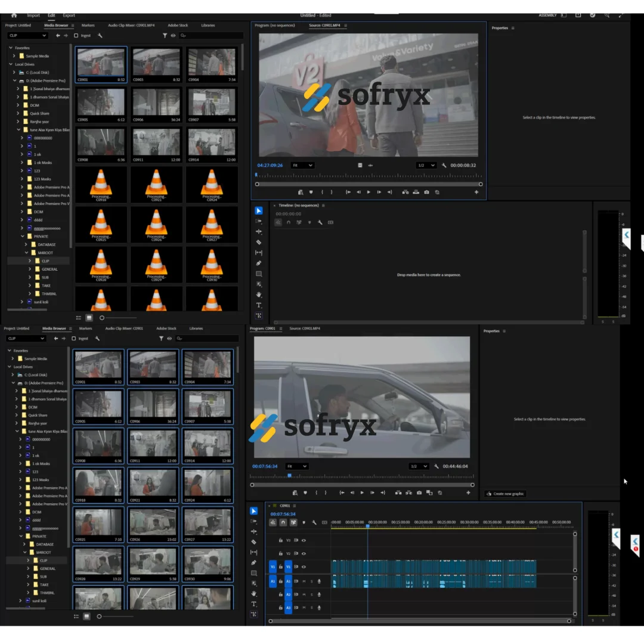Click the Home icon in the header
This screenshot has height=644, width=644.
14,15
